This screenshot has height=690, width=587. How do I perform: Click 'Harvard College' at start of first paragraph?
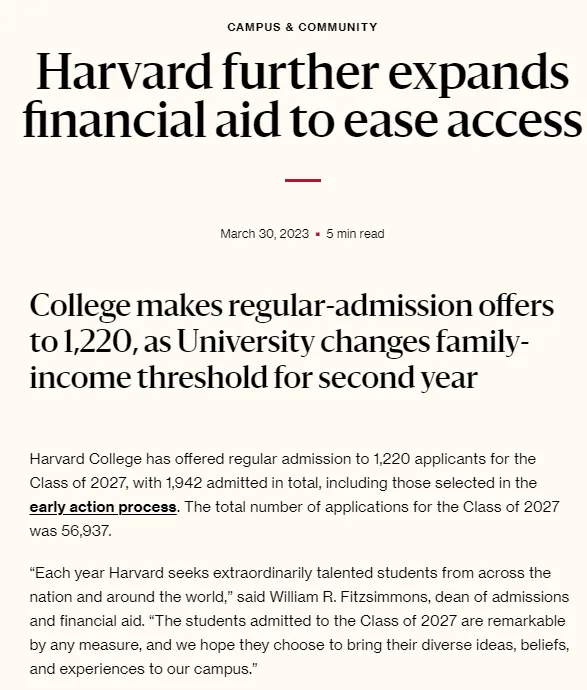(86, 459)
